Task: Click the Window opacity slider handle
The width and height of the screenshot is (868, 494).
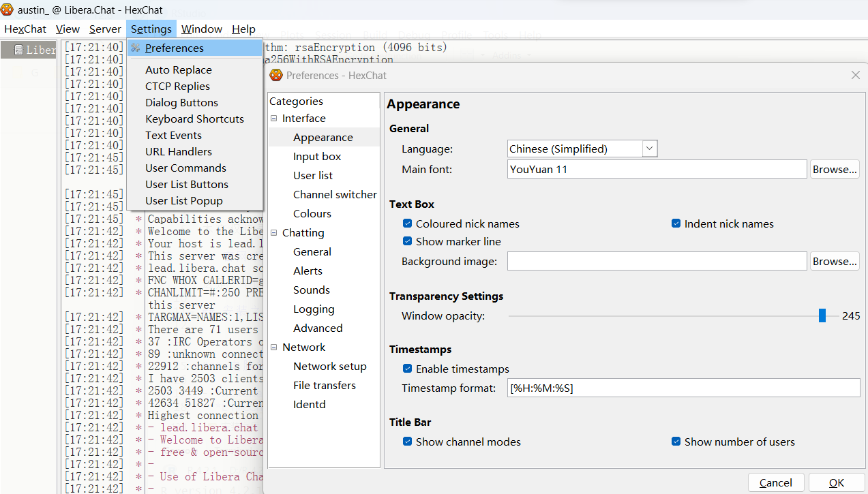Action: [x=822, y=315]
